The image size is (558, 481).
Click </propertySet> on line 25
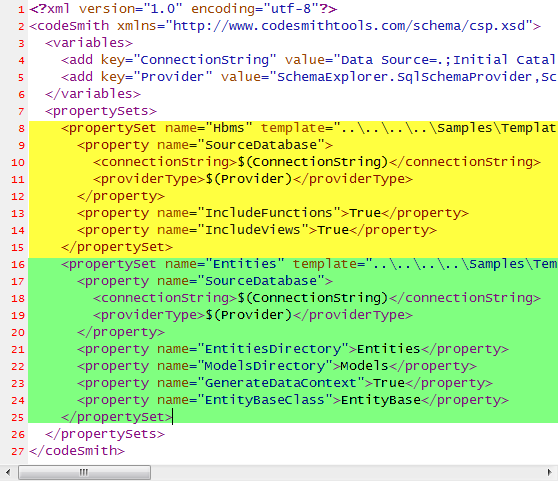tap(117, 417)
